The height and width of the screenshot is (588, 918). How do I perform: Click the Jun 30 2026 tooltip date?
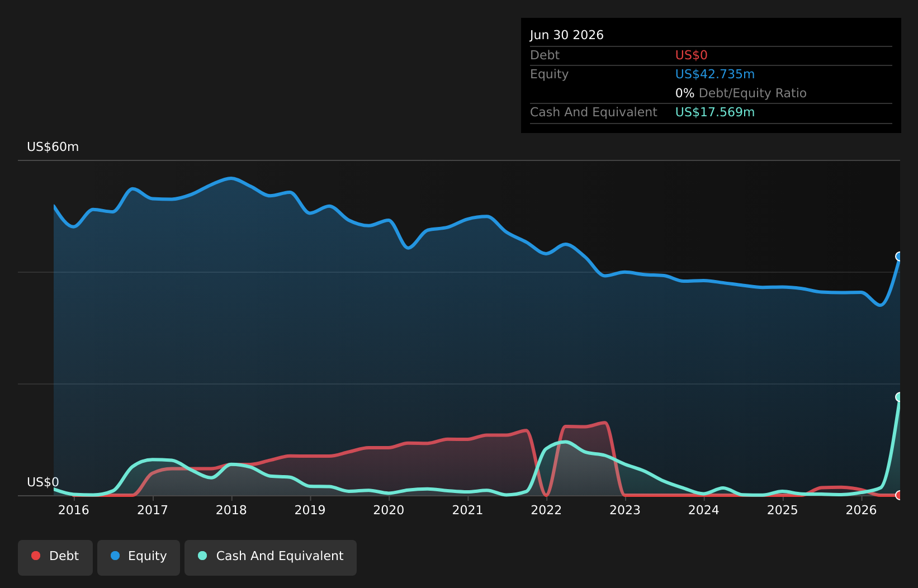pos(567,35)
